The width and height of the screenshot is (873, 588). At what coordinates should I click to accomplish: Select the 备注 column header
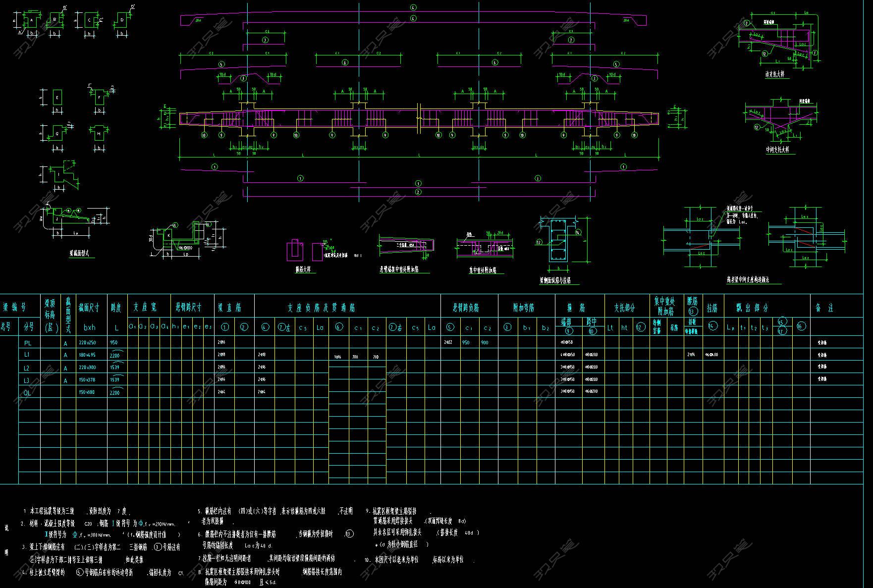[x=824, y=308]
